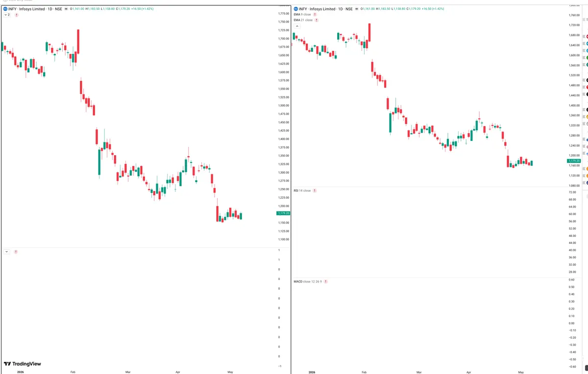Image resolution: width=588 pixels, height=374 pixels.
Task: Click the Mar label on right chart time axis
Action: point(419,372)
